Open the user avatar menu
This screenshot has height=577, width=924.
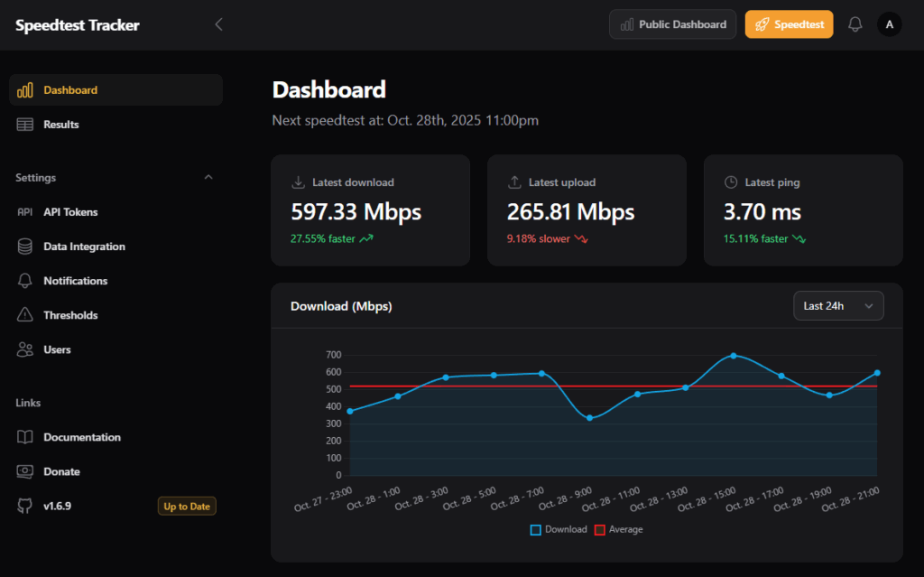889,25
